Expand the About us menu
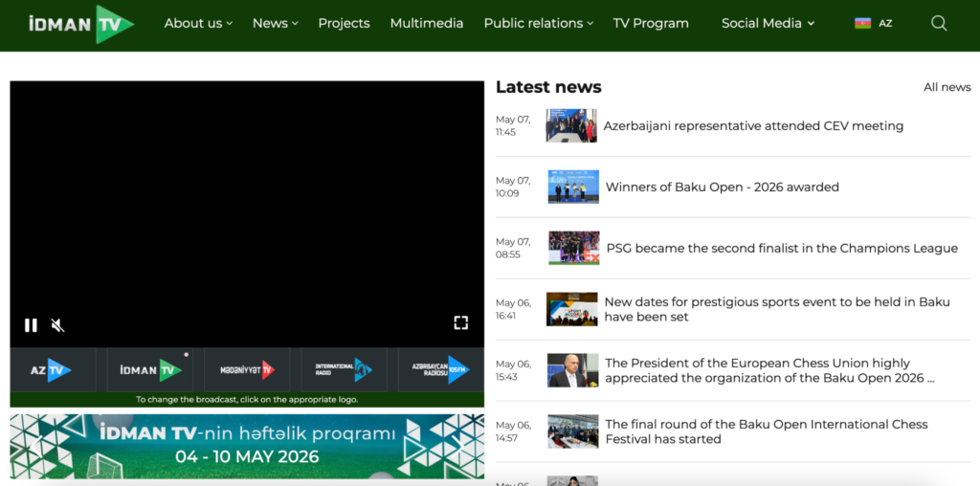Viewport: 980px width, 486px height. point(198,24)
